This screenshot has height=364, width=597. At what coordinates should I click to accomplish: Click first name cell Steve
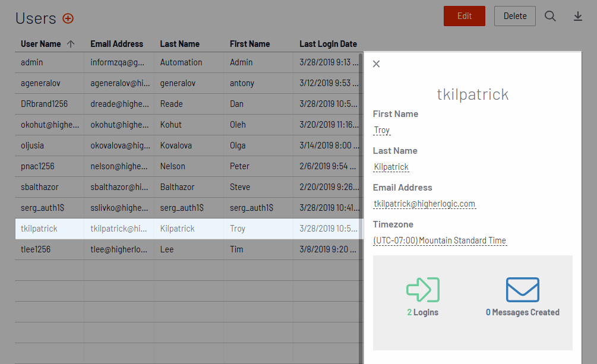pyautogui.click(x=258, y=187)
